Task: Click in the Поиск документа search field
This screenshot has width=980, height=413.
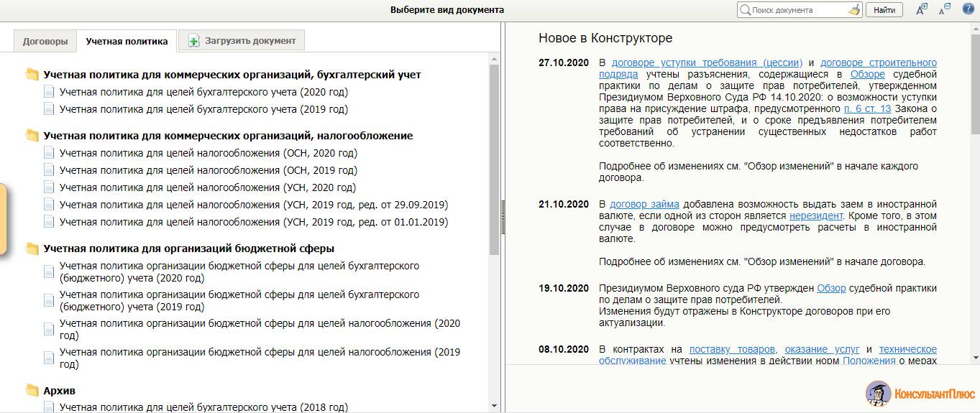Action: click(x=798, y=10)
